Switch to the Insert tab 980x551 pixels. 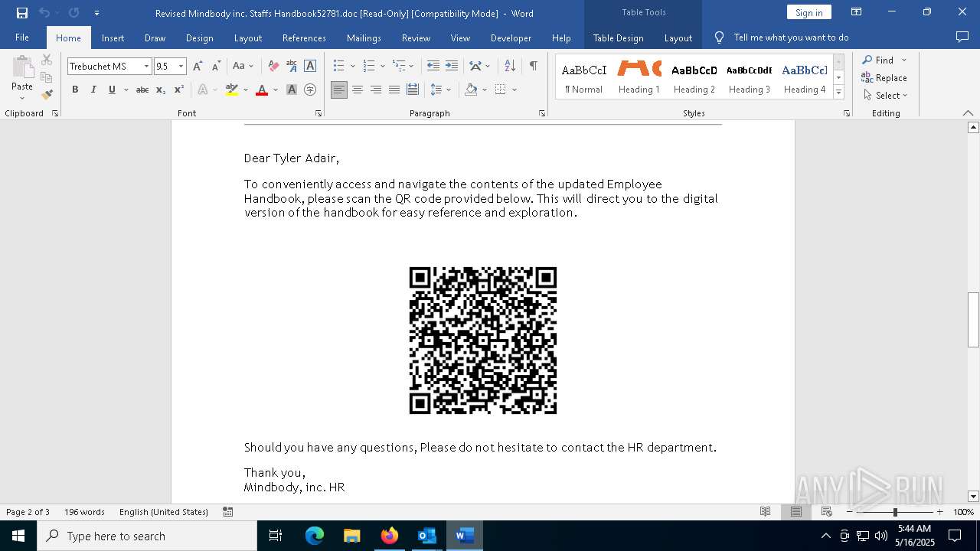pyautogui.click(x=113, y=37)
